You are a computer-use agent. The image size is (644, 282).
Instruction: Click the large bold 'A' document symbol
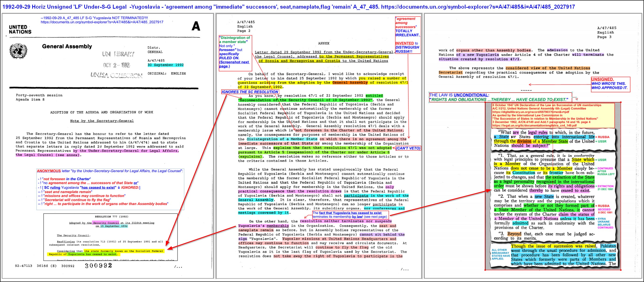[x=196, y=26]
